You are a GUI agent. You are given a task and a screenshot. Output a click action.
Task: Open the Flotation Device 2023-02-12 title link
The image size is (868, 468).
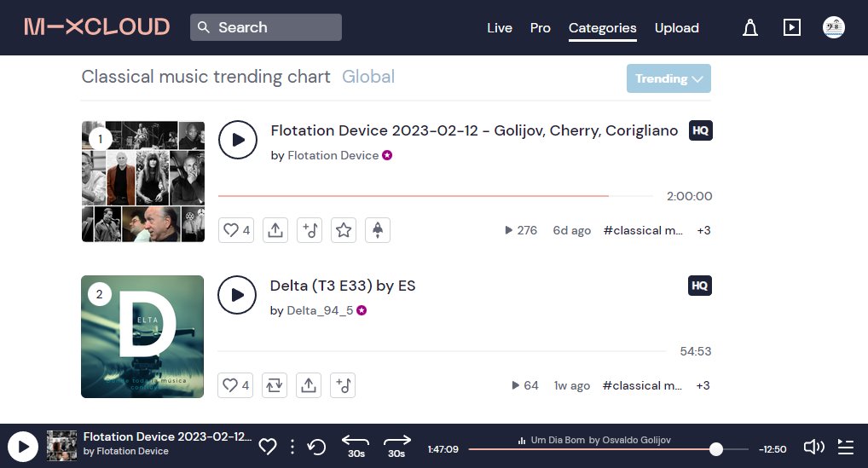click(x=474, y=130)
